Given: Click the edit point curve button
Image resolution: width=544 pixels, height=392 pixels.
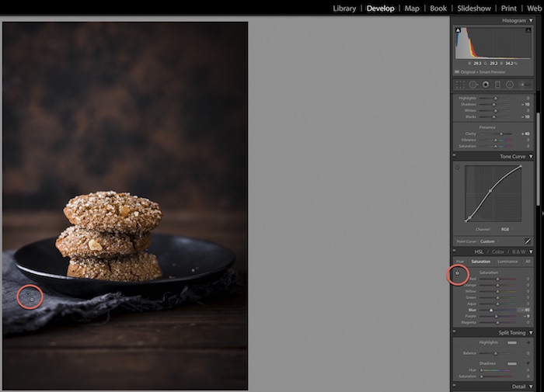Looking at the screenshot, I should 528,241.
